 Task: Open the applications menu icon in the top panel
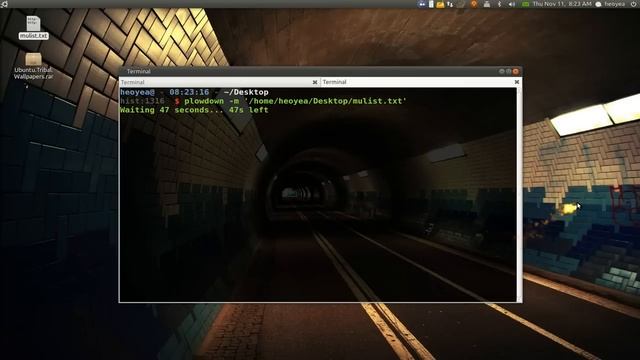tap(4, 4)
